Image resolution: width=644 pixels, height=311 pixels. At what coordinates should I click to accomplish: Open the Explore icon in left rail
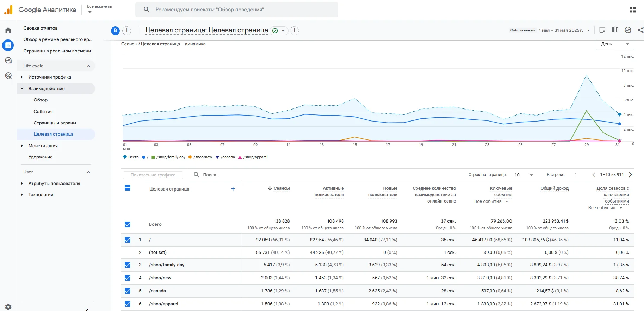[8, 61]
